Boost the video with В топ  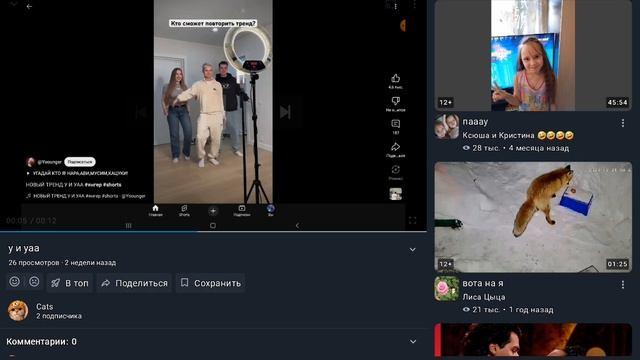pyautogui.click(x=70, y=283)
